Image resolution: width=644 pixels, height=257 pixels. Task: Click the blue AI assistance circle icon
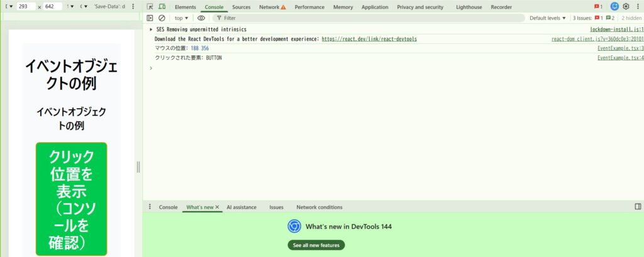coord(614,6)
